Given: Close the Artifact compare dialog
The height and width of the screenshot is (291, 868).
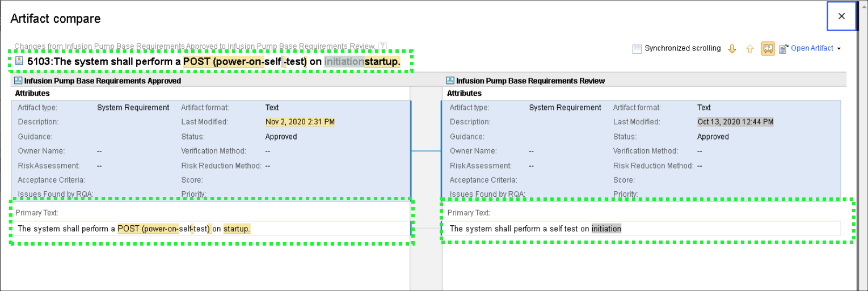Looking at the screenshot, I should [841, 16].
